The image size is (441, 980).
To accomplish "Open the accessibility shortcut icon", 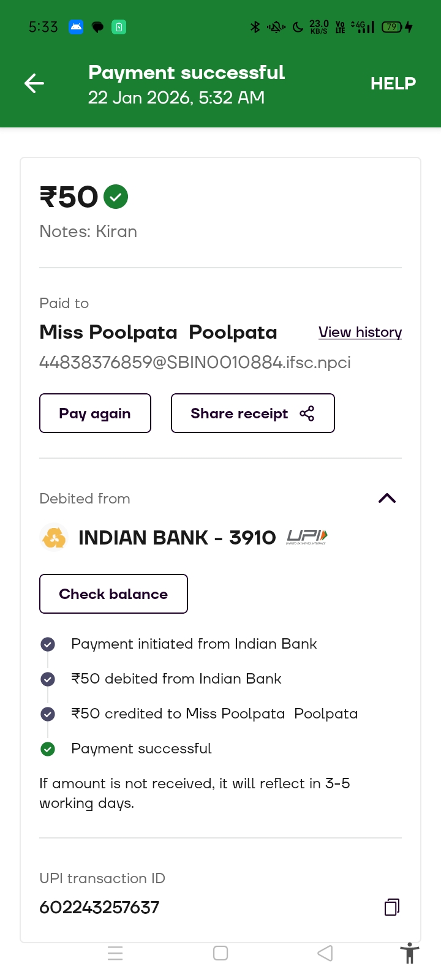I will 409,954.
